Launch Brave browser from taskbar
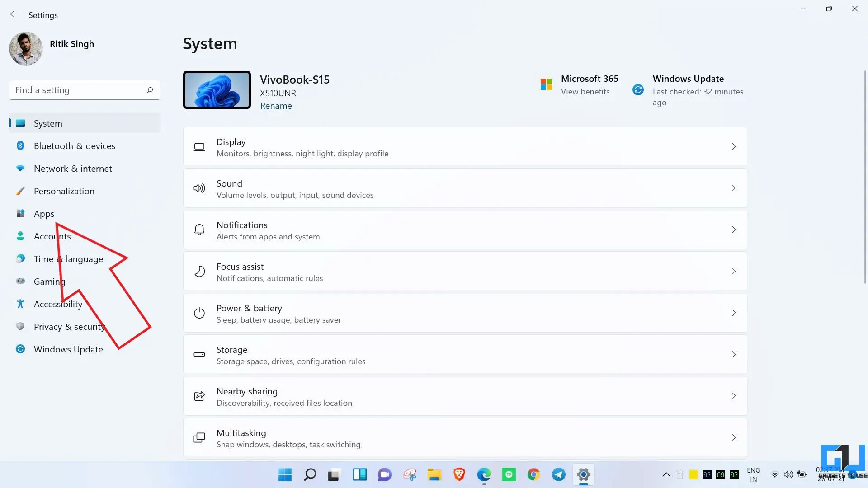 click(x=459, y=474)
